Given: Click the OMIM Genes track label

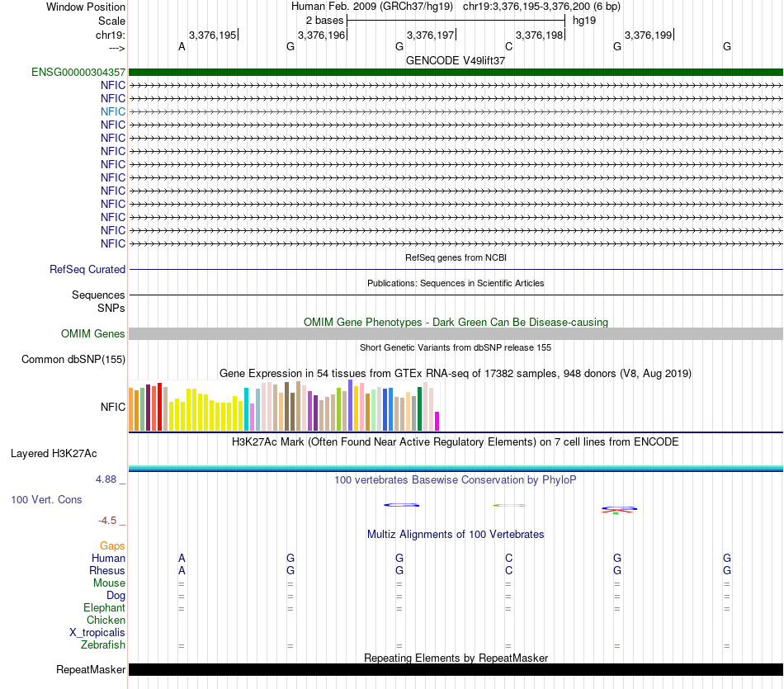Looking at the screenshot, I should point(92,333).
